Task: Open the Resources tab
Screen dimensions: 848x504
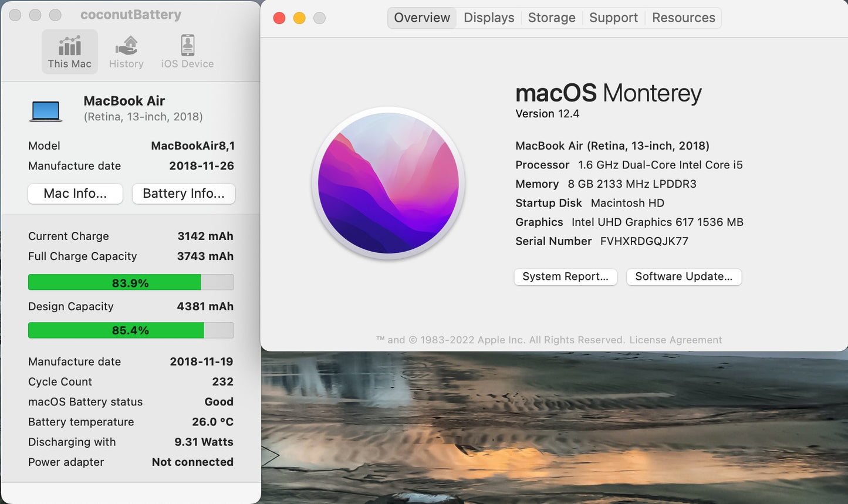Action: pos(683,18)
